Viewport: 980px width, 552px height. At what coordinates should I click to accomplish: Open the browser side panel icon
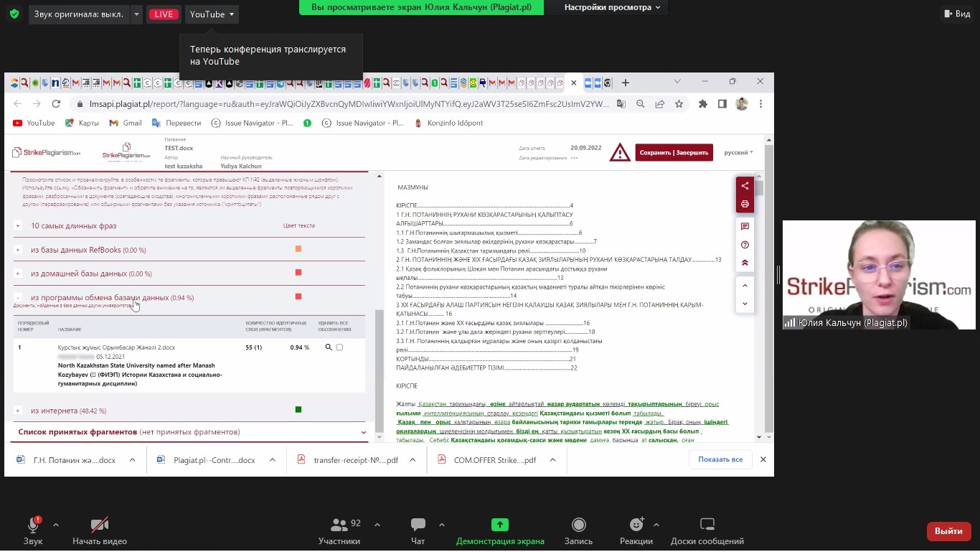(x=722, y=104)
